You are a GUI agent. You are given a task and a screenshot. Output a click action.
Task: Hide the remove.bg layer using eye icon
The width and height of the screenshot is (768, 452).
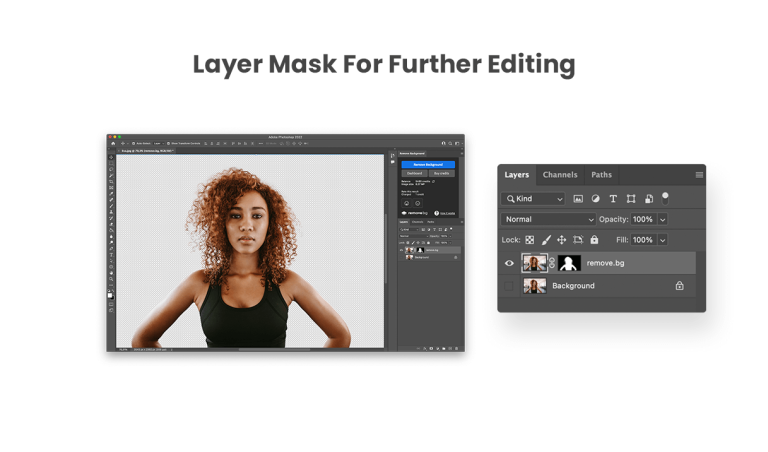pos(509,263)
